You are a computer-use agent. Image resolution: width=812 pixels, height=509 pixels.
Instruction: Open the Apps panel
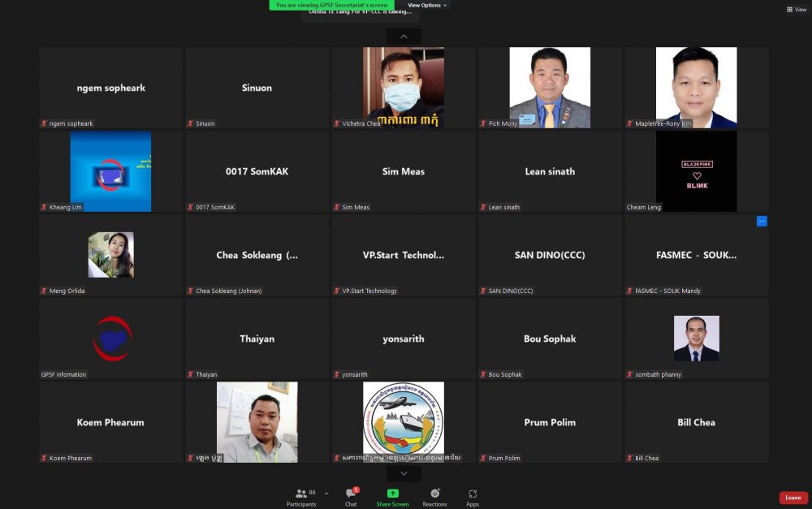pyautogui.click(x=473, y=496)
